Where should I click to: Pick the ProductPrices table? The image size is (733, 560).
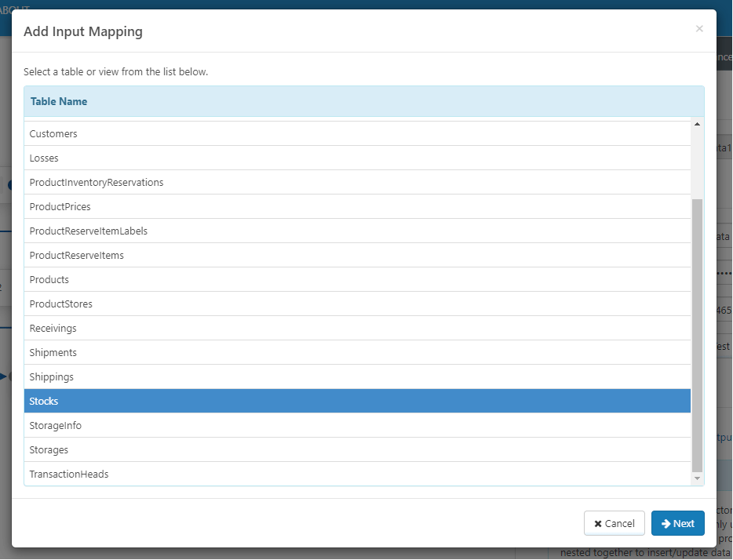point(60,207)
